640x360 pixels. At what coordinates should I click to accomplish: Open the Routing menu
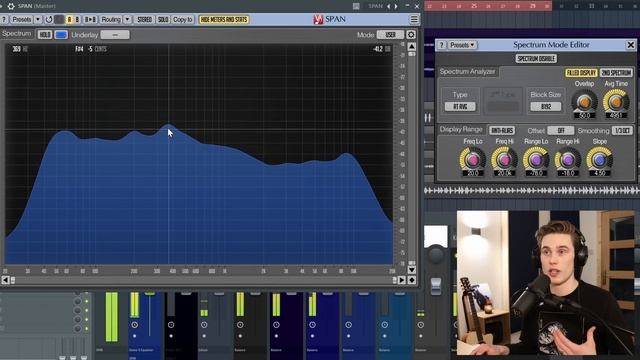click(111, 20)
